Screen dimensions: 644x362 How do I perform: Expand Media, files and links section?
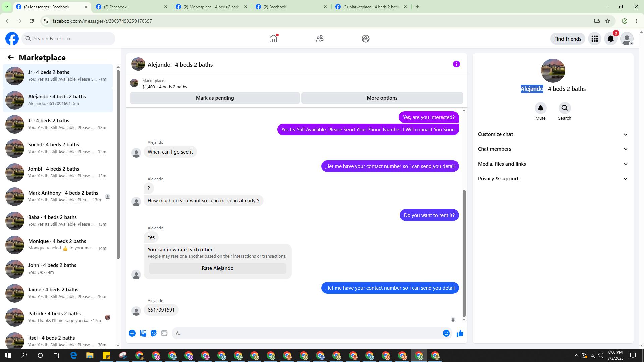[x=552, y=164]
